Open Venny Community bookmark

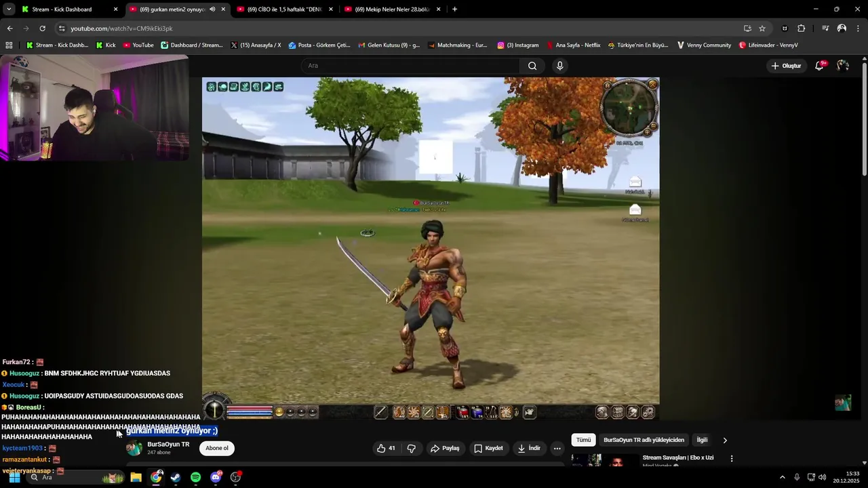click(x=703, y=45)
